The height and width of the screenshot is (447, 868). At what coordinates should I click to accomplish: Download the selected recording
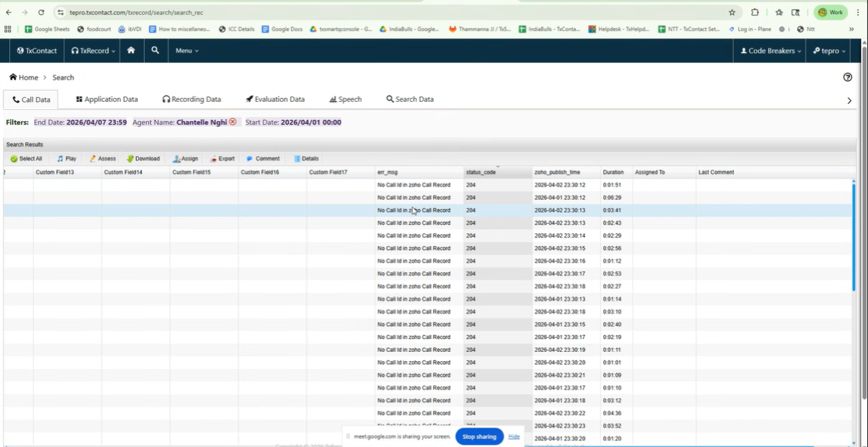click(x=143, y=159)
